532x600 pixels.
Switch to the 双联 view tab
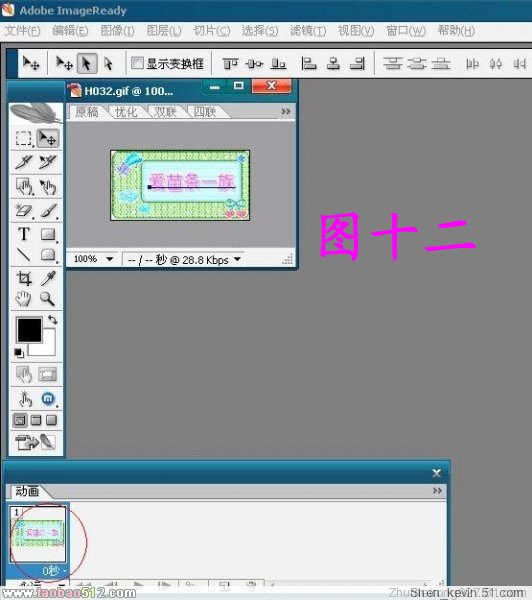pyautogui.click(x=165, y=112)
